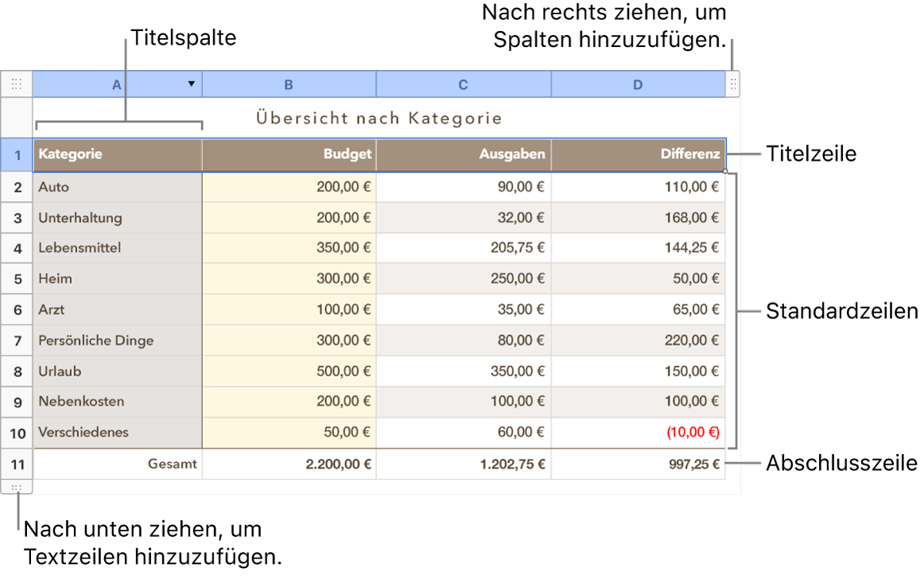
Task: Select row number 5
Action: (17, 278)
